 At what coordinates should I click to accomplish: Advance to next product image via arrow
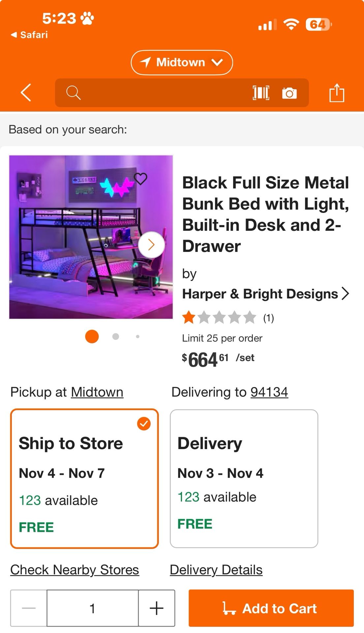click(151, 244)
